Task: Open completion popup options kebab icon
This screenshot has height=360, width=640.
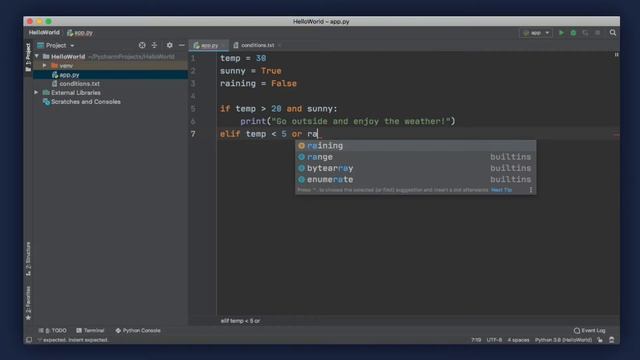Action: [531, 190]
